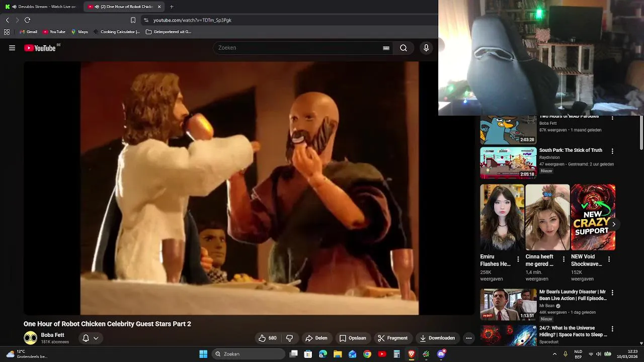Image resolution: width=644 pixels, height=362 pixels.
Task: Open Brave browser taskbar icon
Action: pyautogui.click(x=412, y=354)
